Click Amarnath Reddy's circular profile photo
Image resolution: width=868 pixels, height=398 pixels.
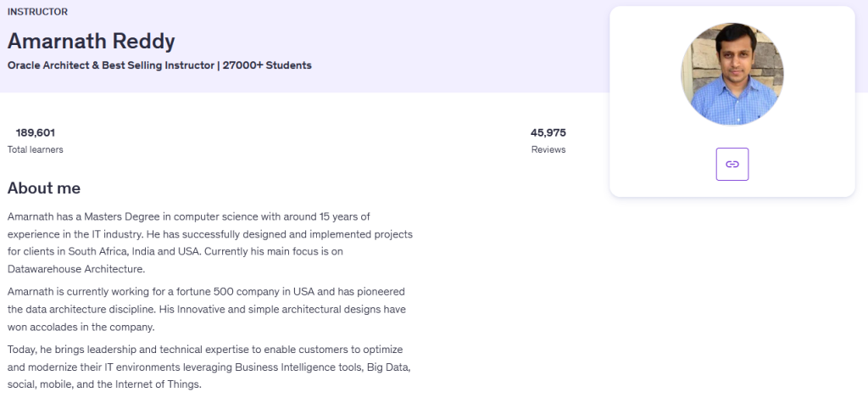click(x=732, y=74)
